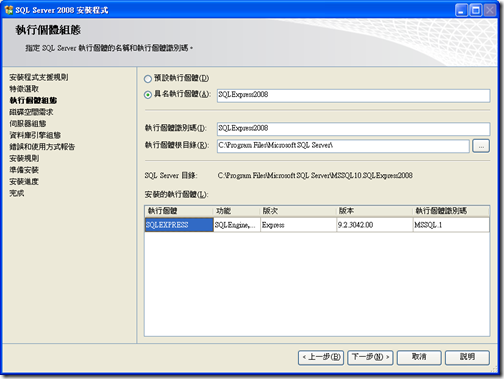This screenshot has height=379, width=504.
Task: Select the 伺服器組態 step
Action: tap(28, 124)
